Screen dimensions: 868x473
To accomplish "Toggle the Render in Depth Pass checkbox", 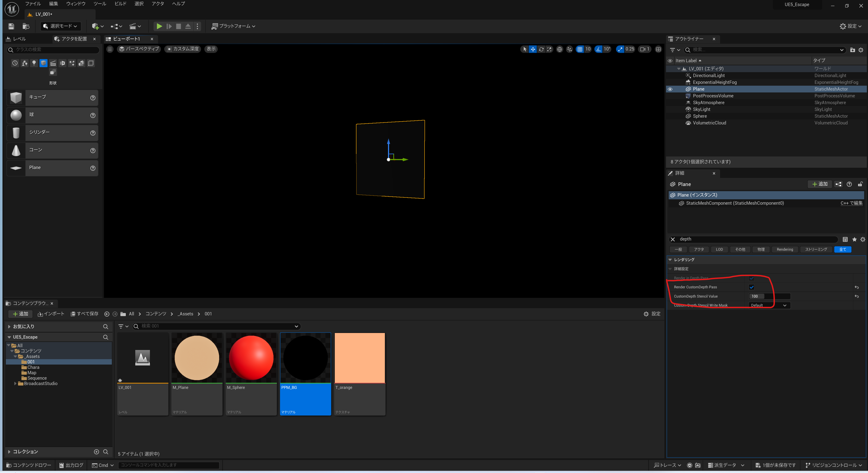I will pyautogui.click(x=751, y=278).
